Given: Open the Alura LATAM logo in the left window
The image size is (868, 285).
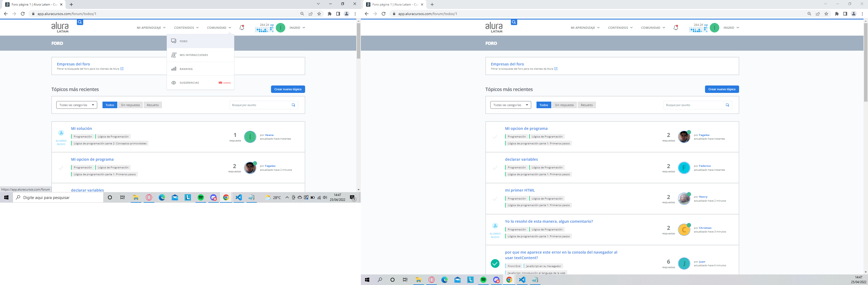Looking at the screenshot, I should click(x=60, y=28).
